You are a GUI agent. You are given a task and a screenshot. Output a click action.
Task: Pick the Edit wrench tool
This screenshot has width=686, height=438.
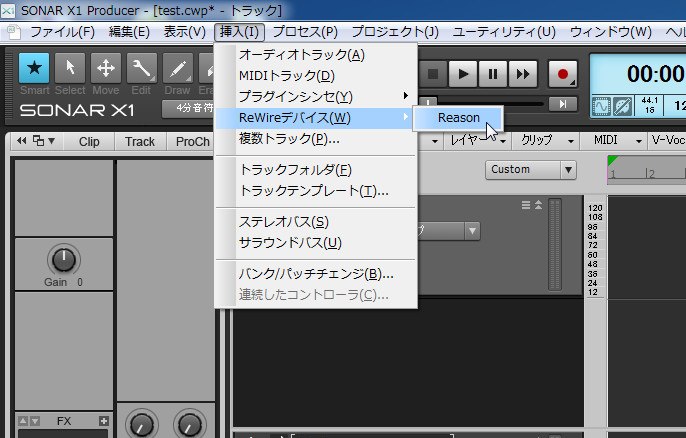coord(142,68)
